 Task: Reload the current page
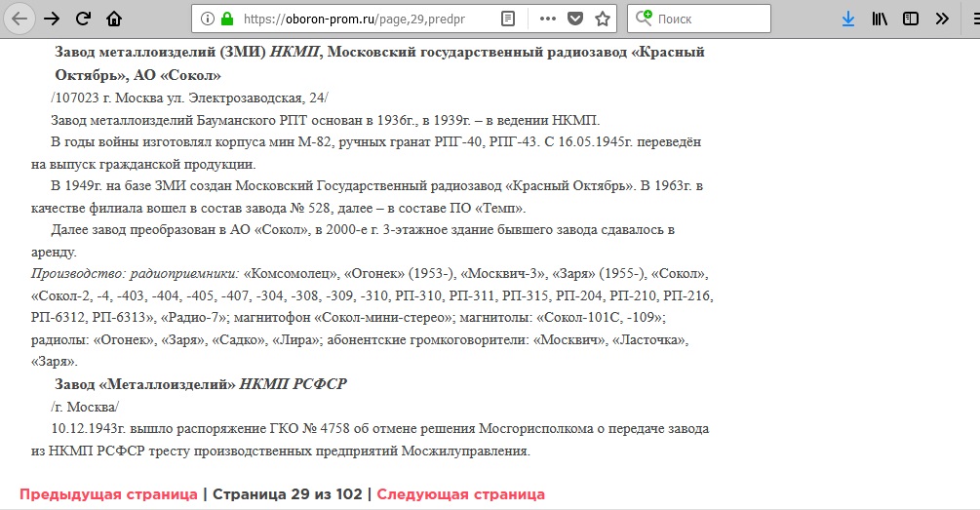tap(83, 19)
